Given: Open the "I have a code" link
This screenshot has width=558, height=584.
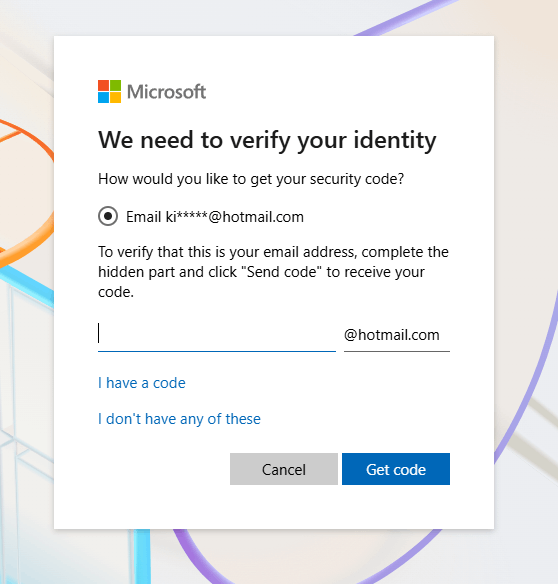Looking at the screenshot, I should click(x=142, y=383).
